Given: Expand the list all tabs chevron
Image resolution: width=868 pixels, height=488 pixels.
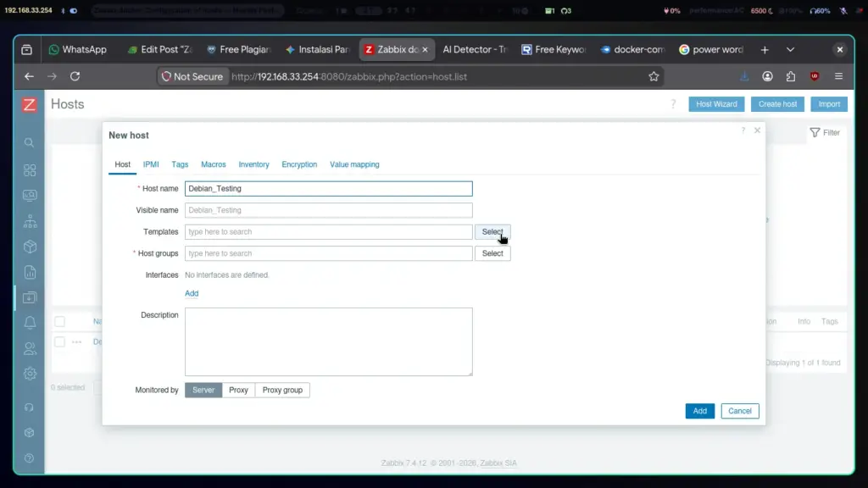Looking at the screenshot, I should coord(790,50).
